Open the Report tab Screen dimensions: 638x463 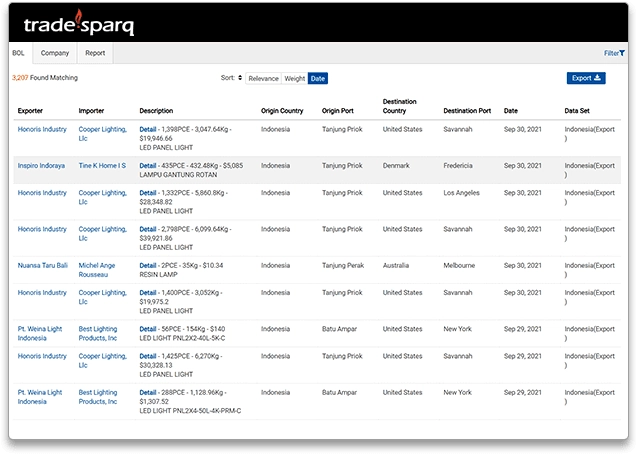tap(95, 53)
